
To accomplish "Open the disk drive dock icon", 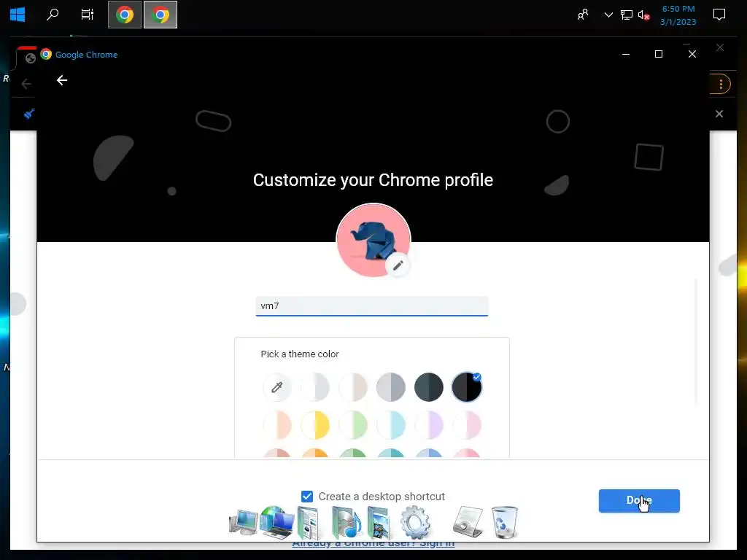I will [x=468, y=522].
